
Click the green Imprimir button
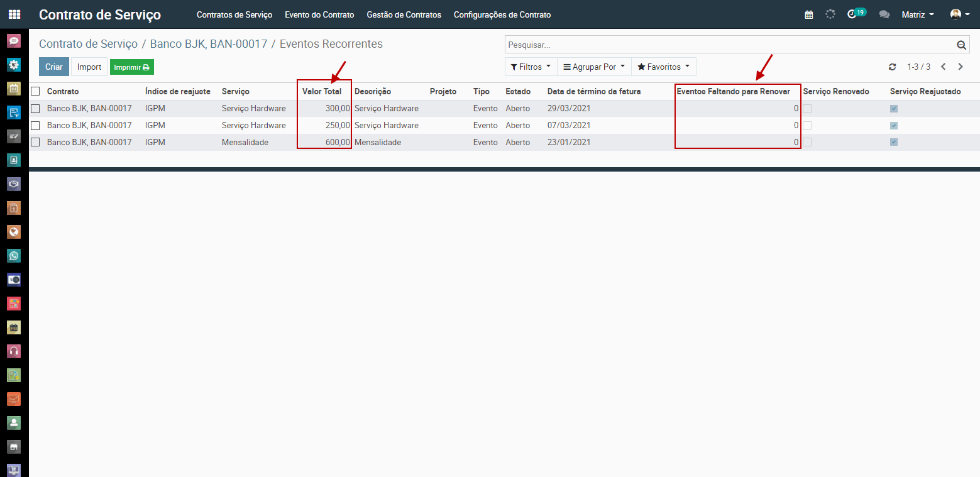pos(131,67)
